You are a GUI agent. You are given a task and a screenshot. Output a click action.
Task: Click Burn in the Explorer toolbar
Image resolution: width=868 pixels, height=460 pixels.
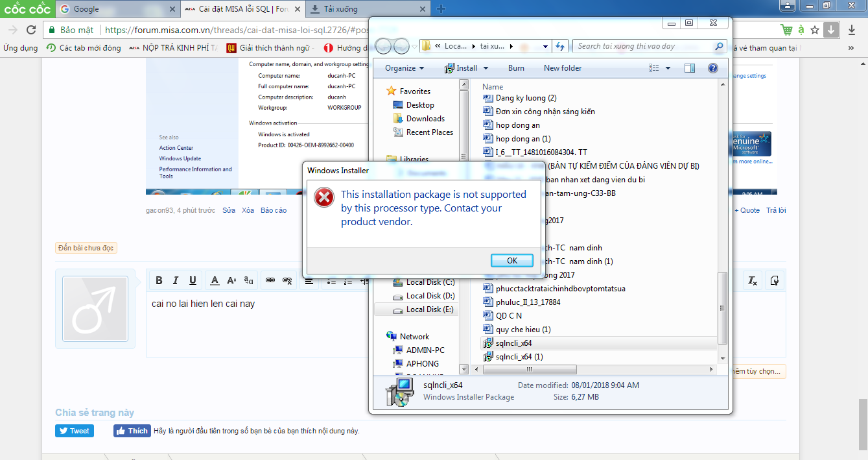pyautogui.click(x=516, y=68)
